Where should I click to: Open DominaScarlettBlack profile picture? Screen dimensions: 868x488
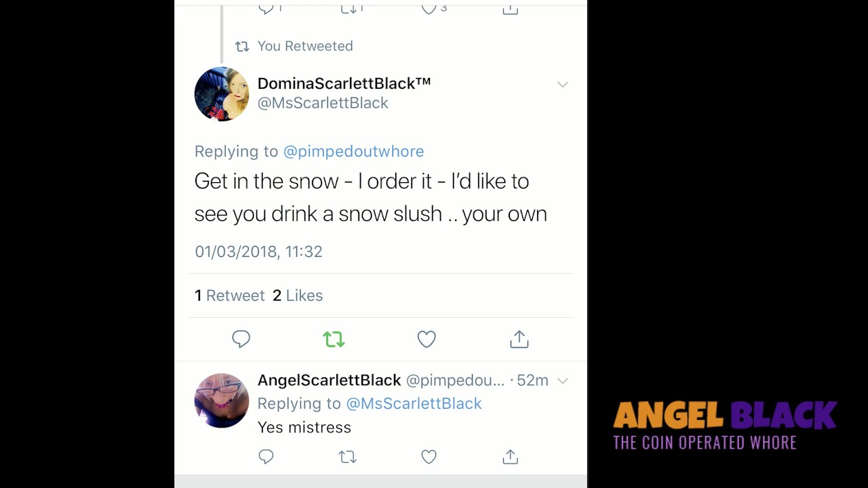[222, 94]
